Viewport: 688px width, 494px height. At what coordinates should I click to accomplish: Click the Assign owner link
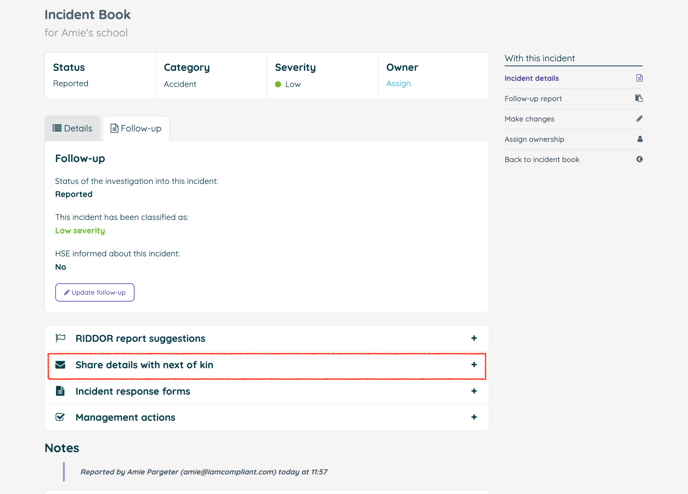pos(398,84)
